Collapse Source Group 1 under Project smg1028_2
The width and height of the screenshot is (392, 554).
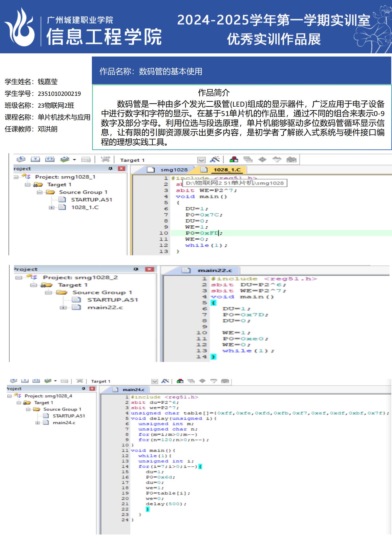(x=48, y=293)
